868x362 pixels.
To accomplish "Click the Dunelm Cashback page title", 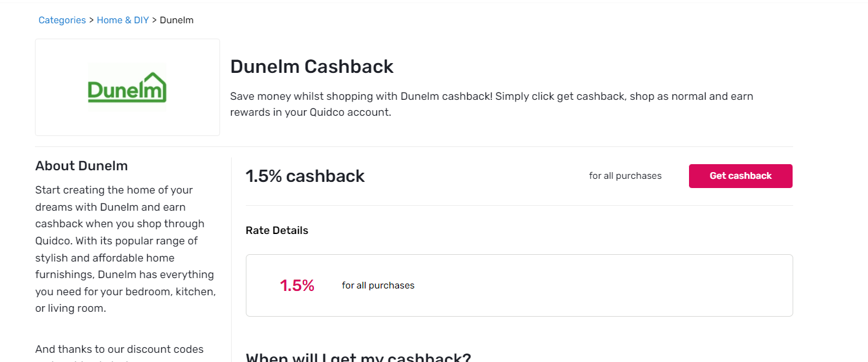I will [311, 67].
